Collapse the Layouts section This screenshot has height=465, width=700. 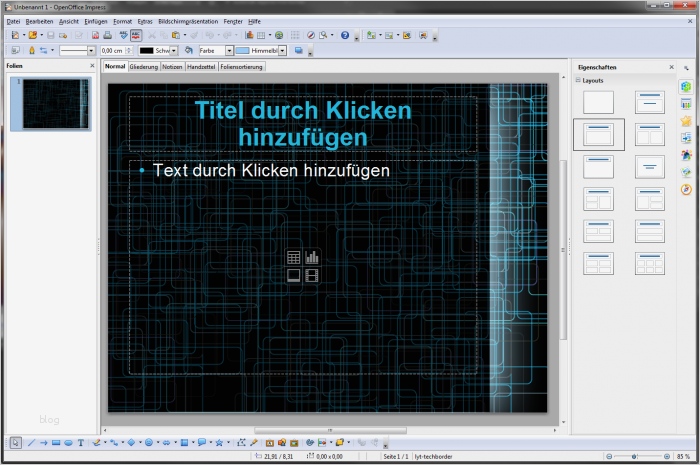[x=578, y=80]
